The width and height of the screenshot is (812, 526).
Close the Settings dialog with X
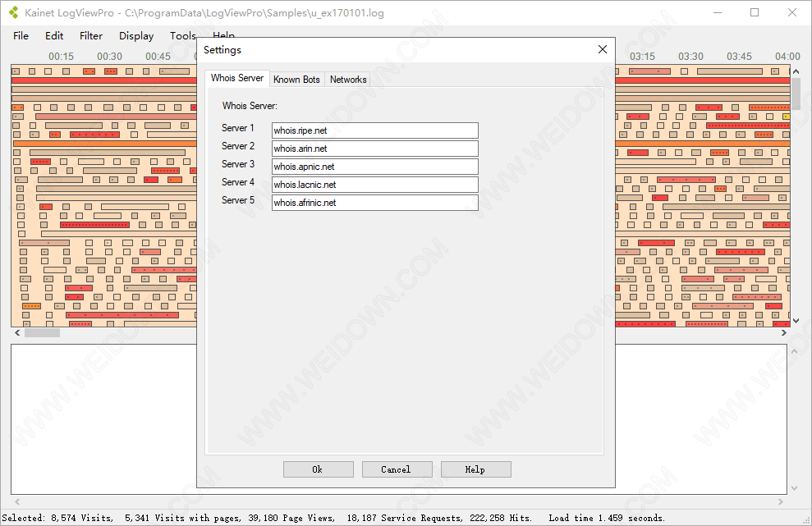pos(603,49)
